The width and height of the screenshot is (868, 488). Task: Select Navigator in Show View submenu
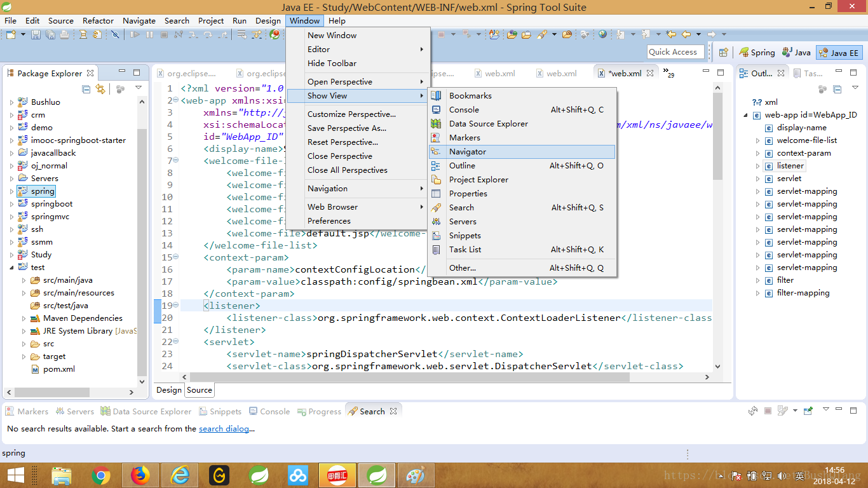click(522, 151)
